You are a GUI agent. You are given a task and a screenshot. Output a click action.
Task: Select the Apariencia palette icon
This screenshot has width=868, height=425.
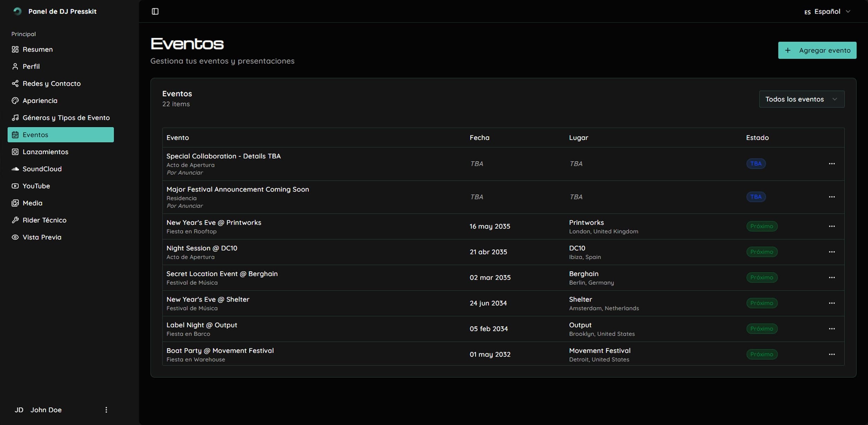coord(15,100)
